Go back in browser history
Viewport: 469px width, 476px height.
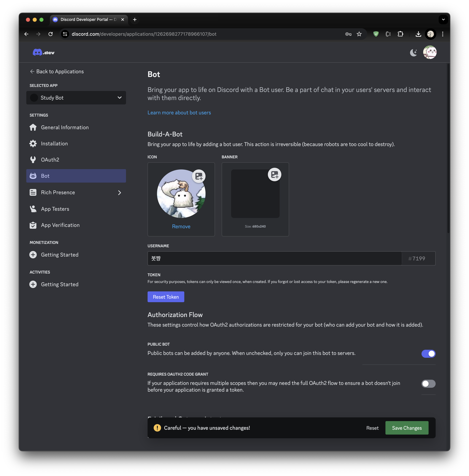[26, 34]
